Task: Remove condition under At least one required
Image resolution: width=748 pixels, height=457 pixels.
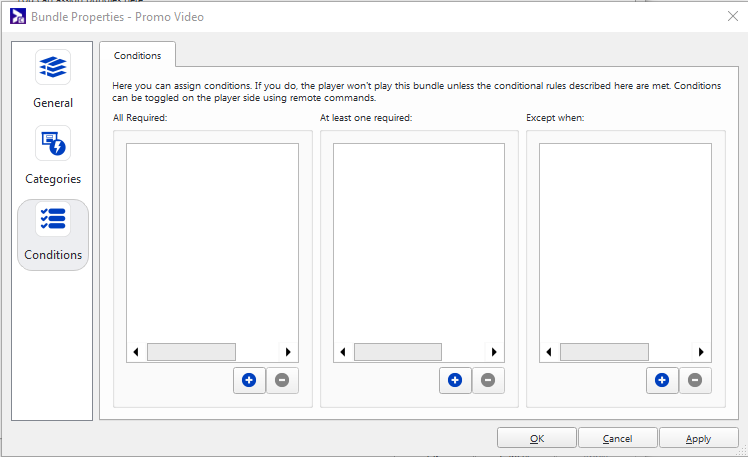Action: pyautogui.click(x=488, y=380)
